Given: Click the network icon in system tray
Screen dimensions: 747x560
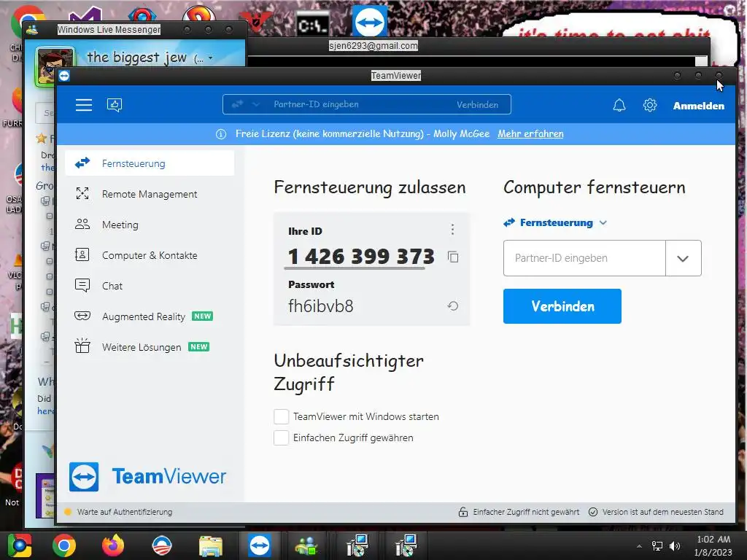Looking at the screenshot, I should (657, 546).
